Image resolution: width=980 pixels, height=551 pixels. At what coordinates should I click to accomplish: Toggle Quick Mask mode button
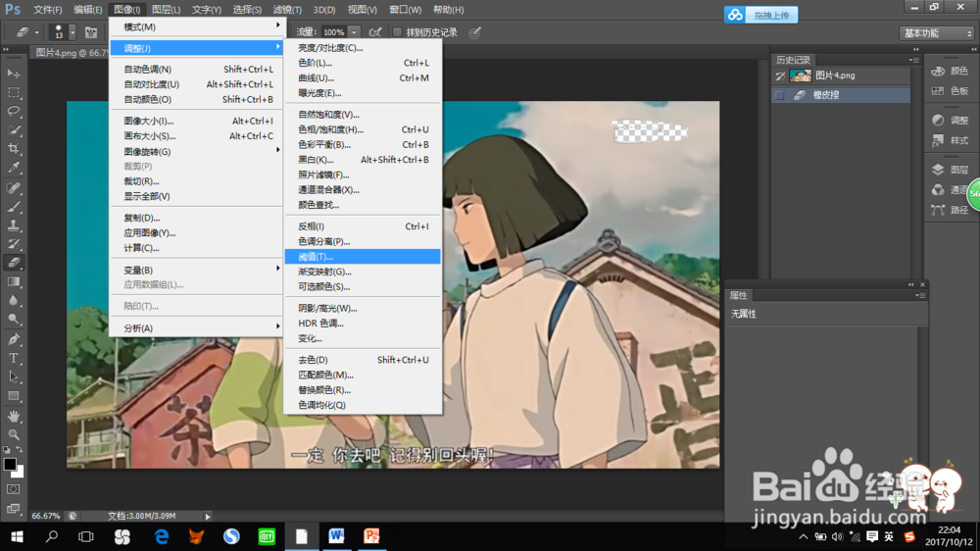pyautogui.click(x=13, y=489)
